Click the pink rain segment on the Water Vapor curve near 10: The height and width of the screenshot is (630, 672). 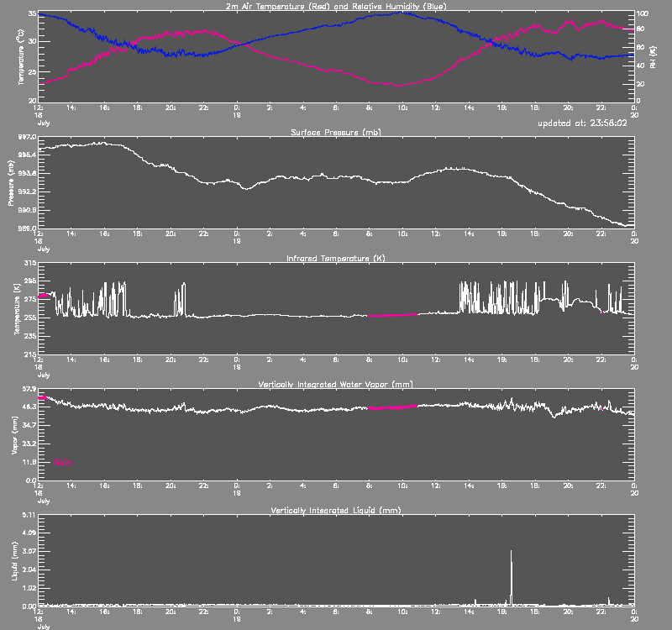392,407
